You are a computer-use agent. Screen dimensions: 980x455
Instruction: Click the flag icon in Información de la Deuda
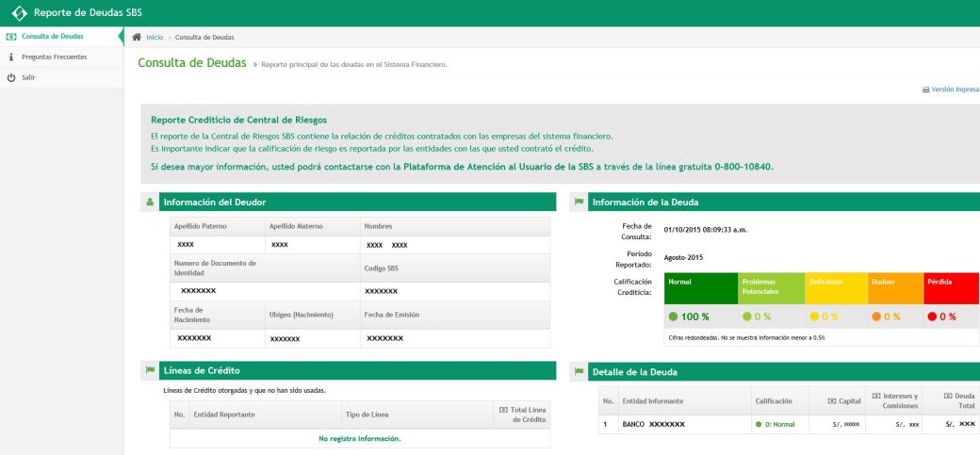coord(579,202)
